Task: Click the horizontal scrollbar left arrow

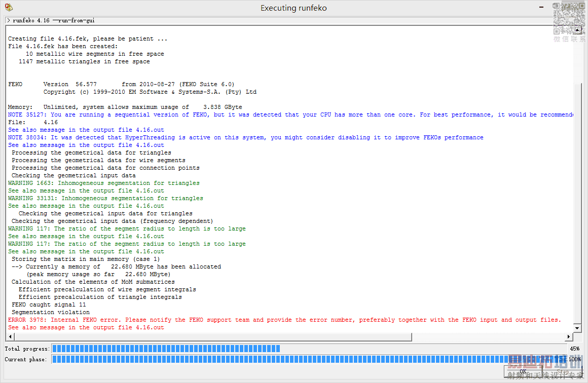Action: point(10,336)
